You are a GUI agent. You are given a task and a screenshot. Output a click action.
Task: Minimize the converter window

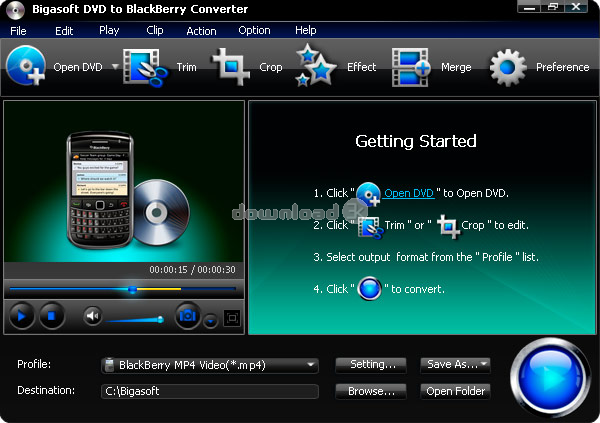click(529, 7)
